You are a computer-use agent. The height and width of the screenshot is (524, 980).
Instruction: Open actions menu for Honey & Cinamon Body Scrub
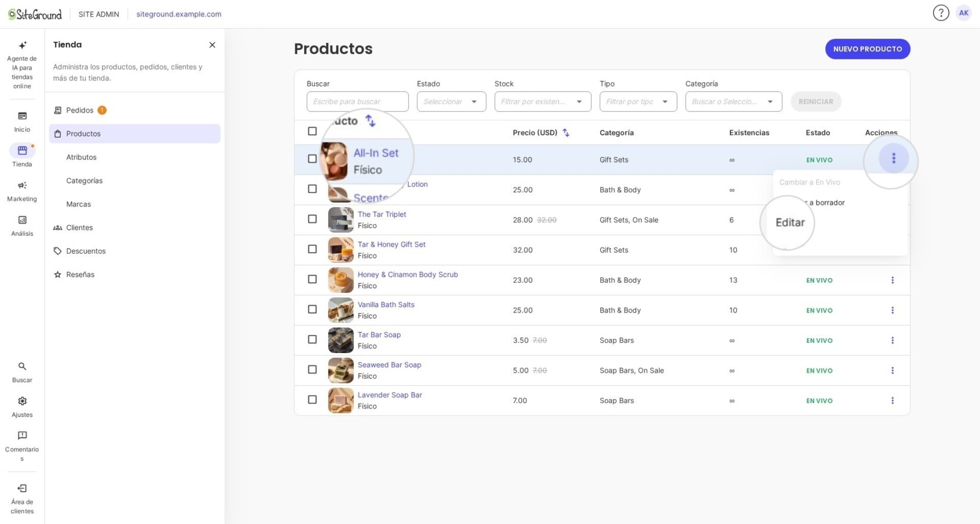[892, 280]
